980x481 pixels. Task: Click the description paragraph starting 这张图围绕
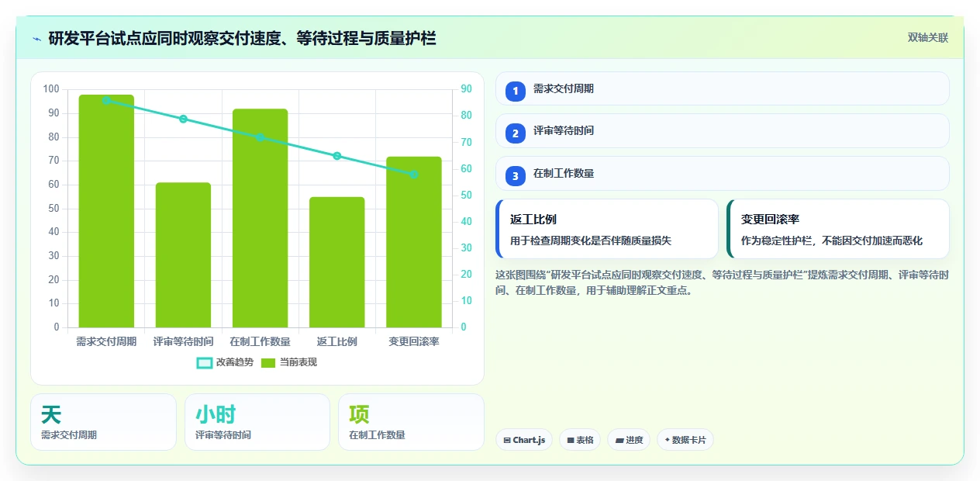(x=722, y=283)
